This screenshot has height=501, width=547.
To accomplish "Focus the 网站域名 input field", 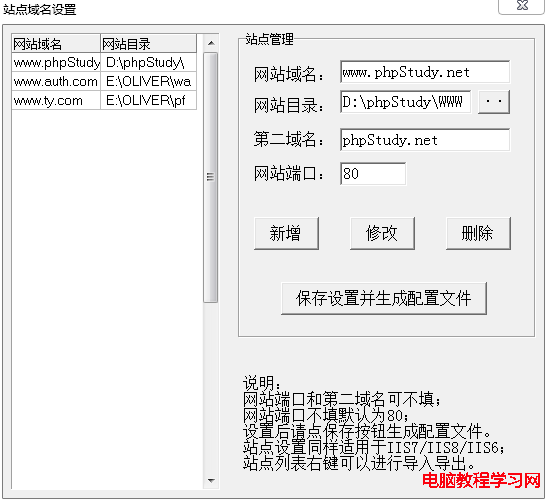I will (425, 72).
